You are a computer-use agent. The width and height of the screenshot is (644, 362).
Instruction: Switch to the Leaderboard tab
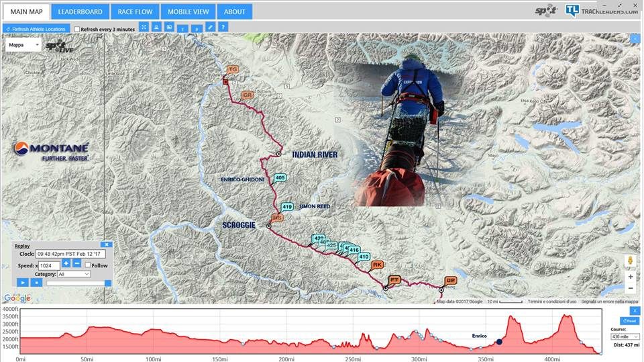tap(80, 11)
